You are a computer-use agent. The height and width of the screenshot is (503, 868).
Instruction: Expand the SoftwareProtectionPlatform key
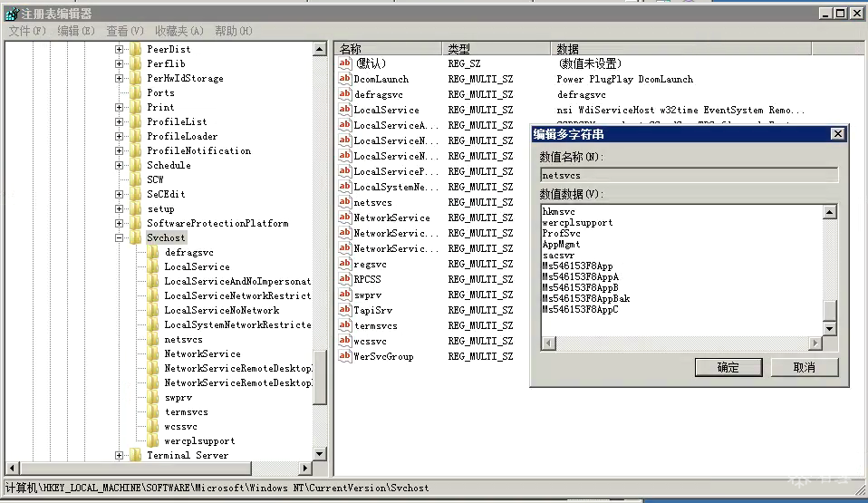pos(119,223)
